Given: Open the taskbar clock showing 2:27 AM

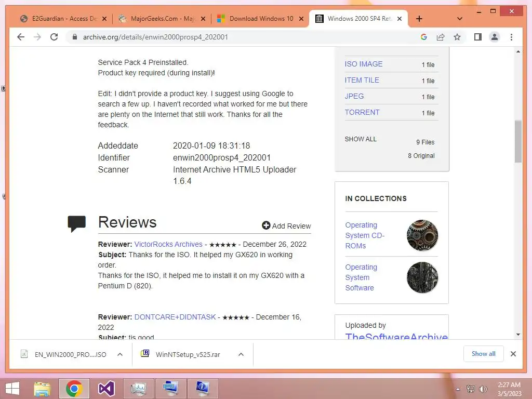Looking at the screenshot, I should (x=509, y=389).
